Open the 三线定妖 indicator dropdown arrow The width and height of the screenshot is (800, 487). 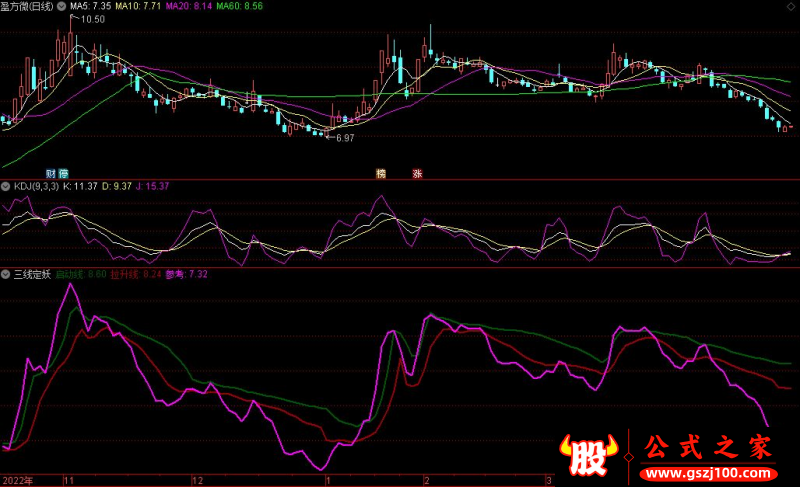[x=6, y=273]
